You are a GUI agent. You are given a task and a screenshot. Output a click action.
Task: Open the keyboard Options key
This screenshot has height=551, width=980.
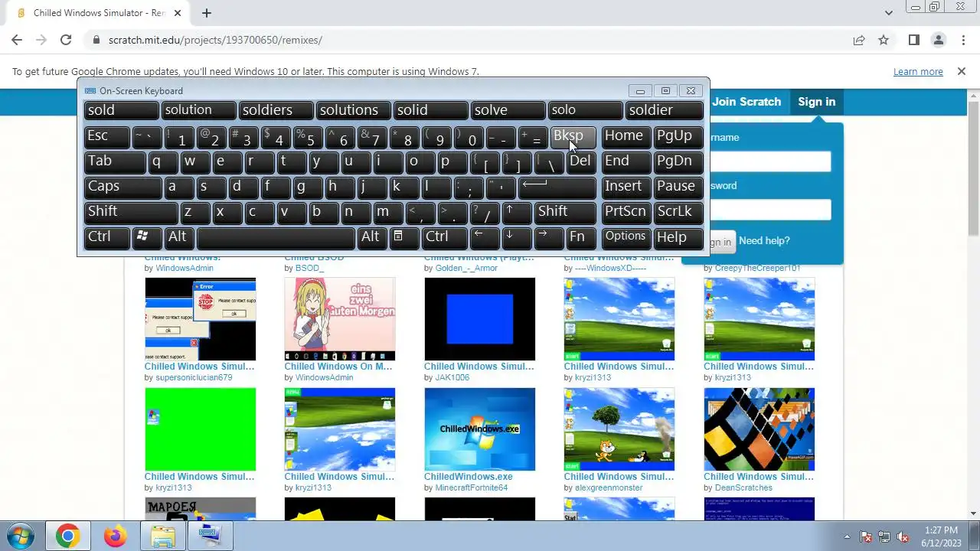[x=626, y=237]
